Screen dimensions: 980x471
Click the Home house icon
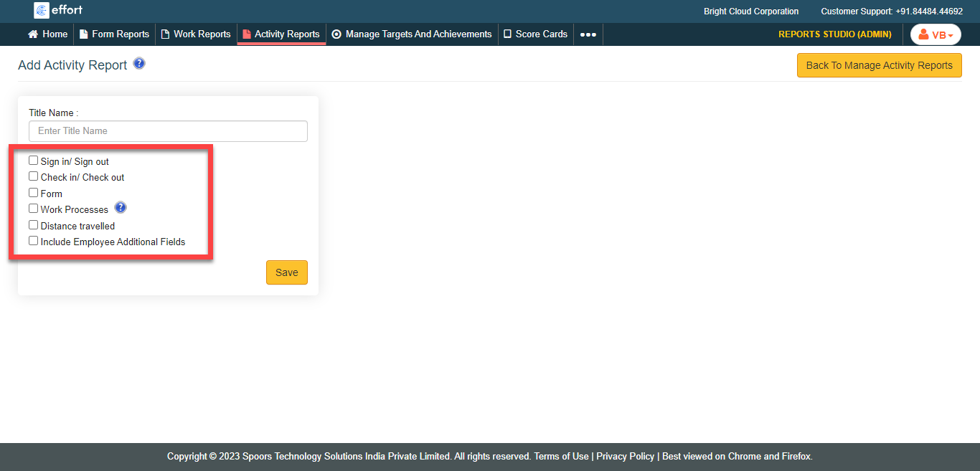point(33,34)
